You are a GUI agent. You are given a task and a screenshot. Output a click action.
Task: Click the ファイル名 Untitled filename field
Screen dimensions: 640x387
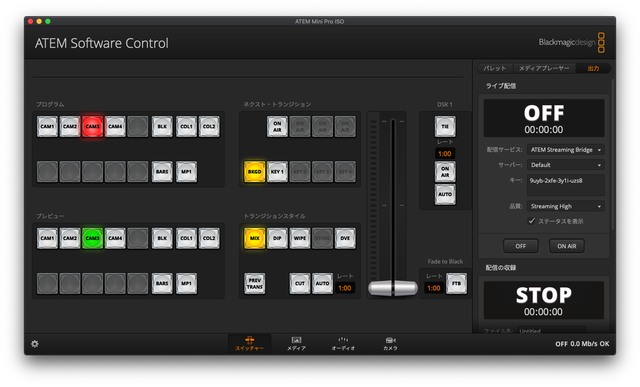click(551, 330)
